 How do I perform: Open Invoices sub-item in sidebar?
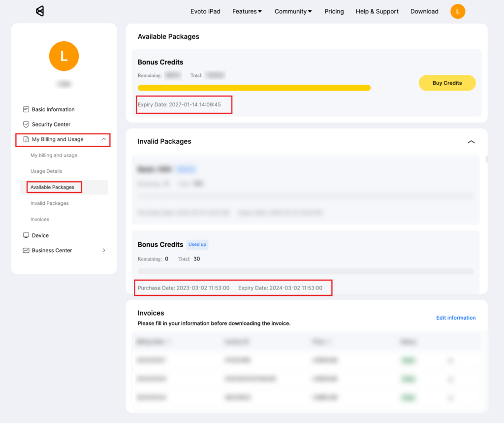pyautogui.click(x=40, y=220)
